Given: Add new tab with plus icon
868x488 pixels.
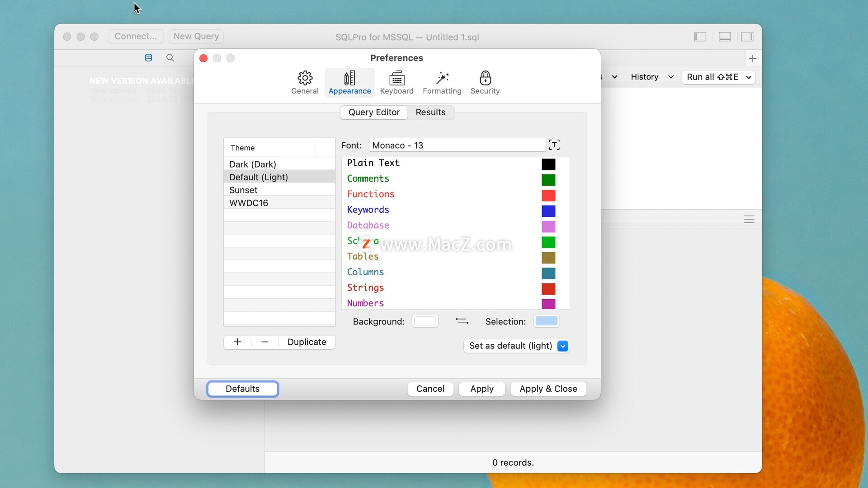Looking at the screenshot, I should pyautogui.click(x=752, y=59).
